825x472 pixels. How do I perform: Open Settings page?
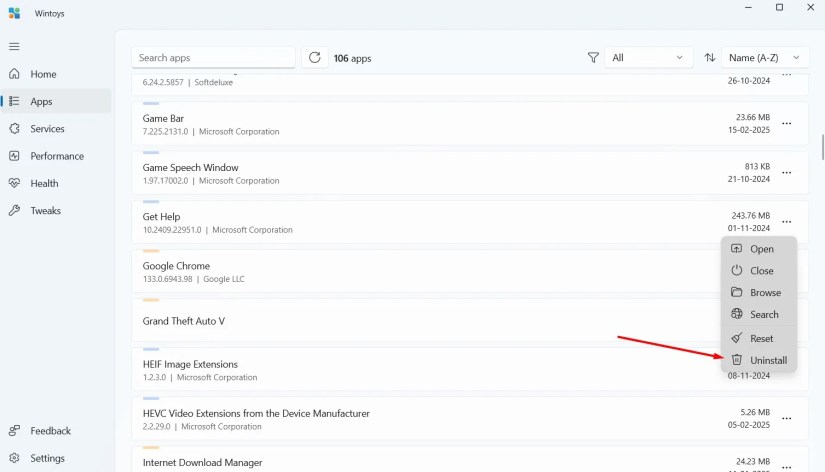(x=56, y=458)
